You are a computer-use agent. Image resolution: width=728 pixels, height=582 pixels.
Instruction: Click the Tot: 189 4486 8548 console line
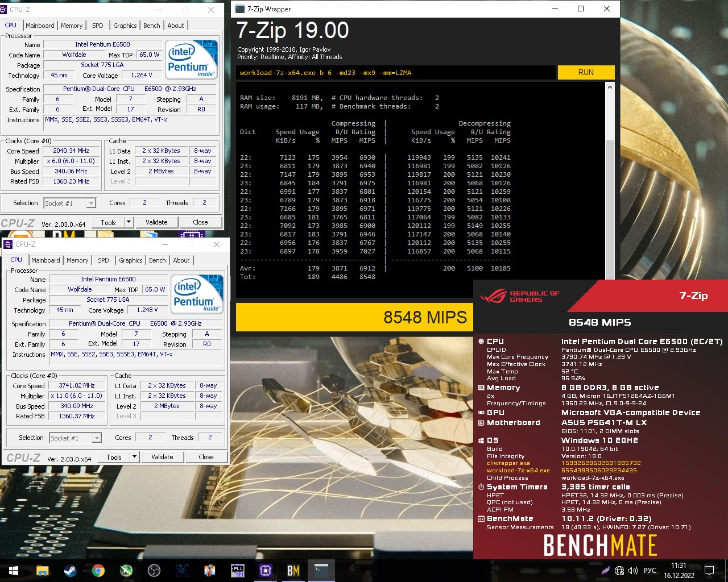tap(308, 277)
